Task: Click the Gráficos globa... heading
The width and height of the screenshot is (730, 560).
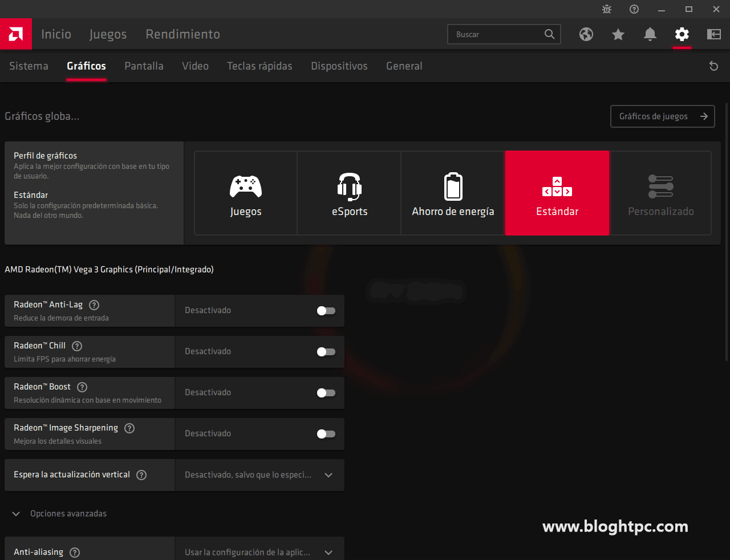Action: click(x=42, y=116)
